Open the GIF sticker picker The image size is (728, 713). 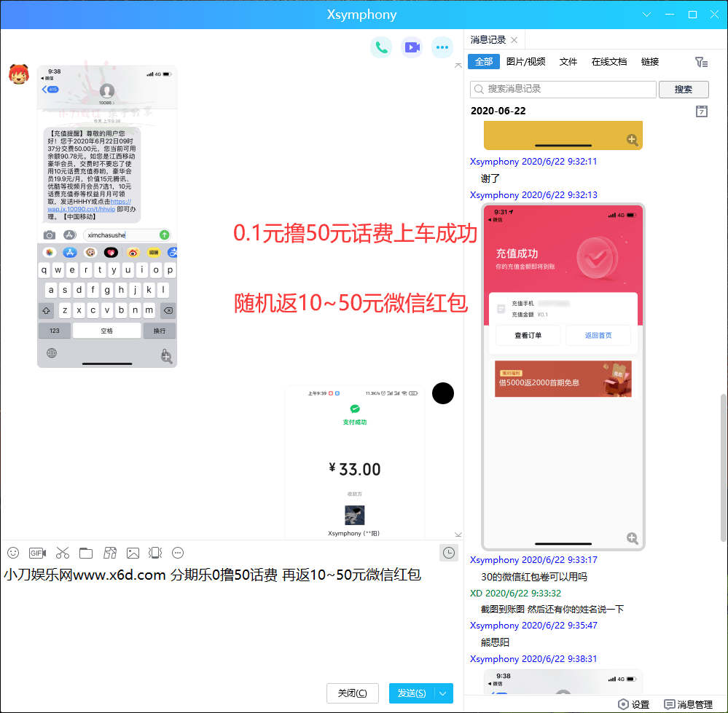click(37, 553)
